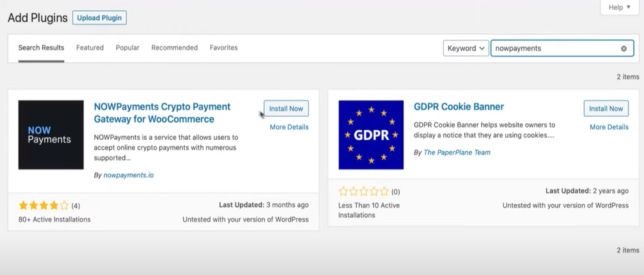Image resolution: width=644 pixels, height=275 pixels.
Task: Click GDPR 'Untested with your version' notice
Action: (x=566, y=206)
